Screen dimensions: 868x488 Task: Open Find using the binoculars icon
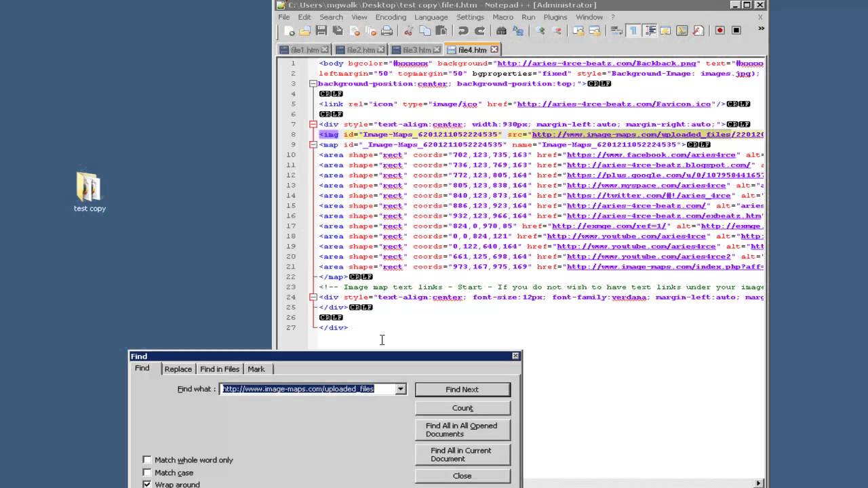[501, 30]
